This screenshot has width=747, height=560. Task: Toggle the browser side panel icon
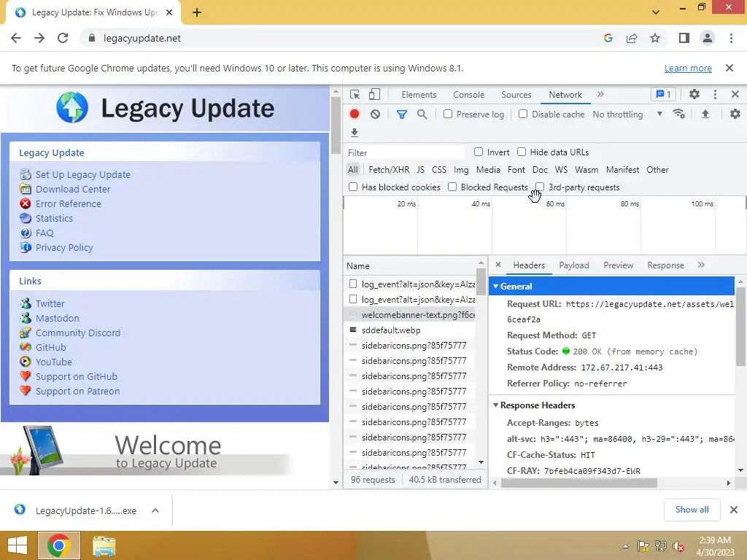684,38
